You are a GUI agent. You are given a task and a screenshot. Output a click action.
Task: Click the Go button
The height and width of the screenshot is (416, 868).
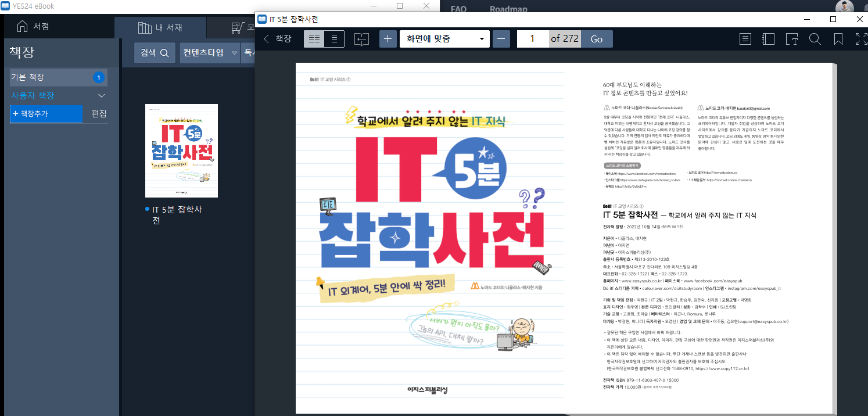click(597, 39)
